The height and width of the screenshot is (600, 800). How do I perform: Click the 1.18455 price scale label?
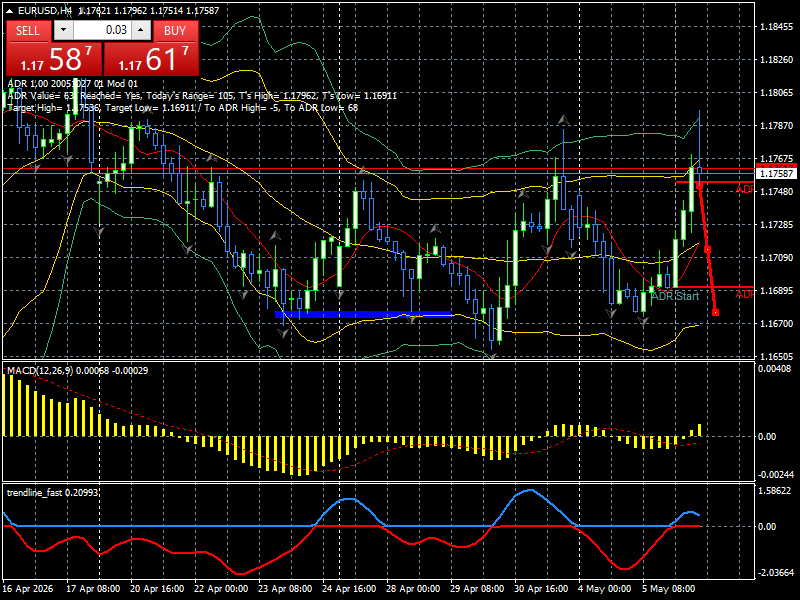pos(776,27)
